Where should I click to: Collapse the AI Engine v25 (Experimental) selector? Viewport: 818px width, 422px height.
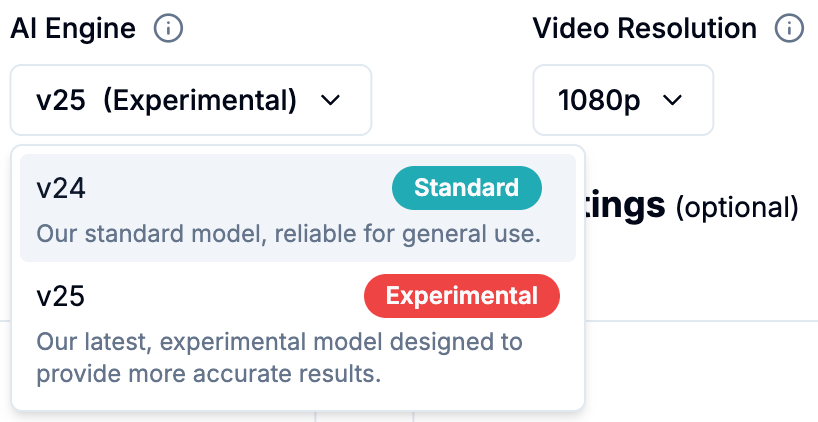pos(190,100)
